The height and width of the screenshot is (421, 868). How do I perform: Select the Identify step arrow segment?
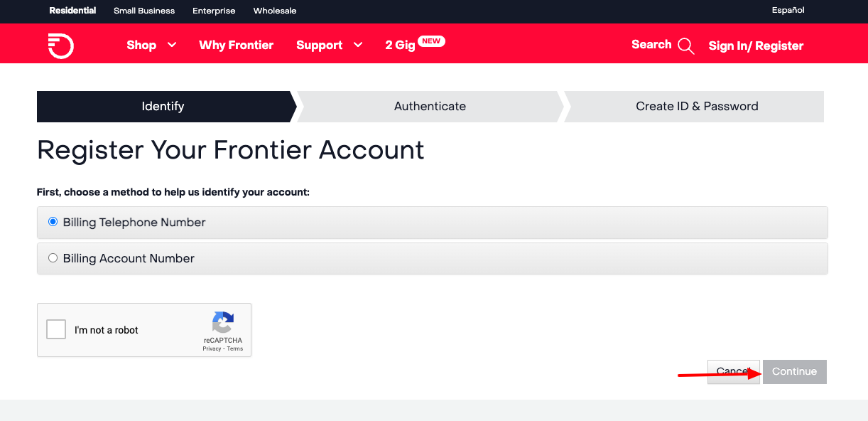(x=163, y=106)
